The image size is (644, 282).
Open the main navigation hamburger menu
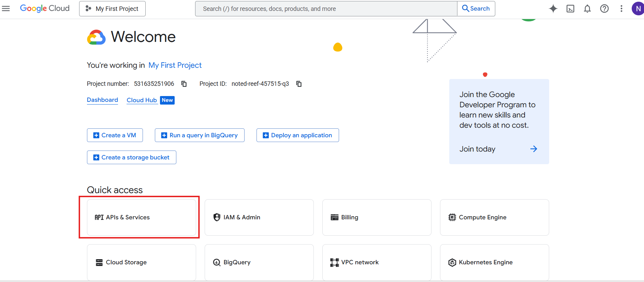tap(6, 9)
